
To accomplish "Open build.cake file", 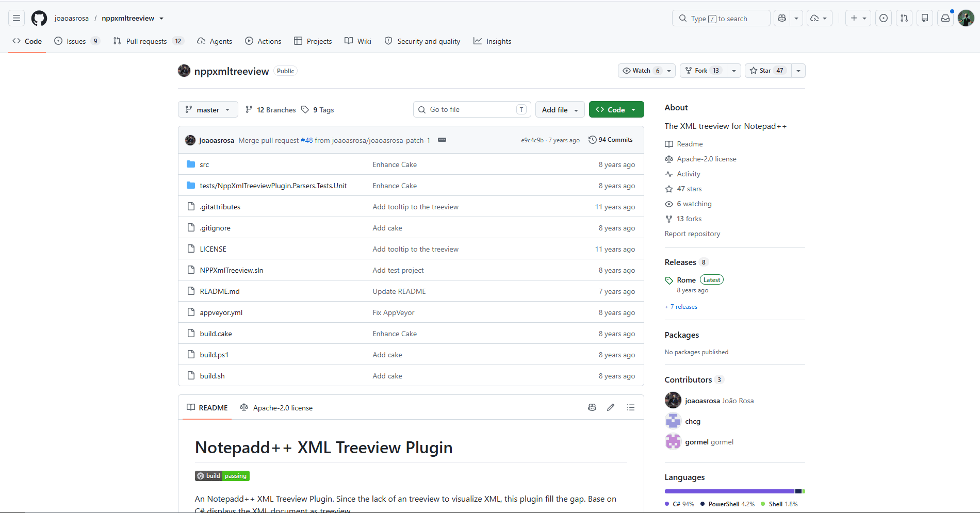I will [216, 334].
